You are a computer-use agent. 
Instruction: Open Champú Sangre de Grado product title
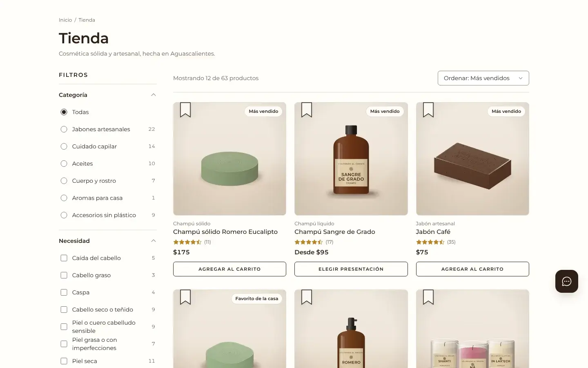coord(335,232)
